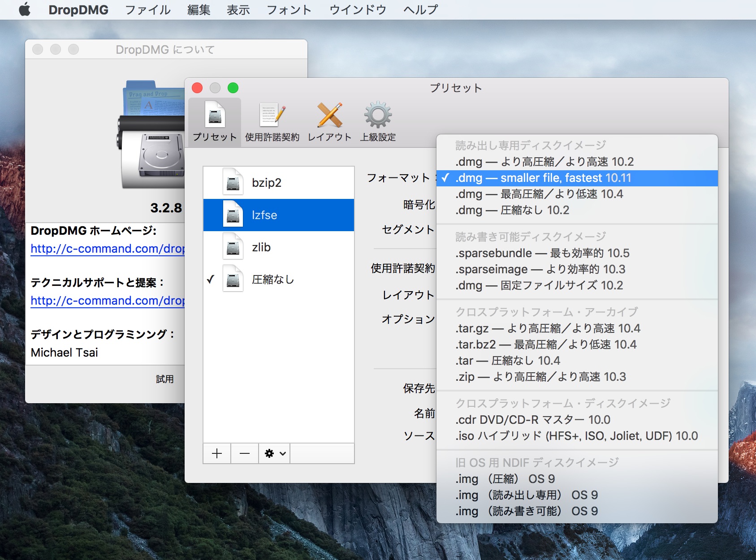The image size is (756, 560).
Task: Open the ファイル menu
Action: [x=147, y=9]
